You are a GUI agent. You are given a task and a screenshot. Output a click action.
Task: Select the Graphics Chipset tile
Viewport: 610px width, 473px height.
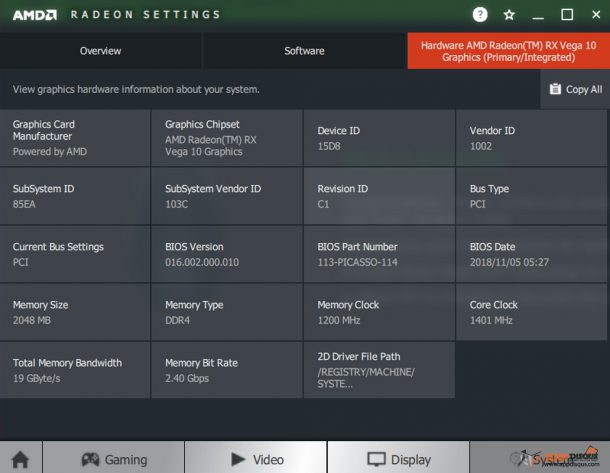click(227, 138)
